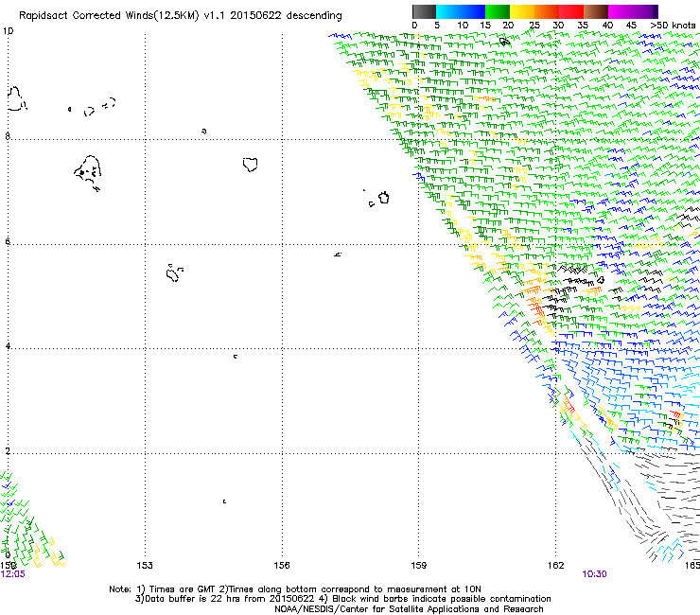Click the chart title 'Rapidsact Corrected Winds'
This screenshot has height=615, width=700.
86,15
